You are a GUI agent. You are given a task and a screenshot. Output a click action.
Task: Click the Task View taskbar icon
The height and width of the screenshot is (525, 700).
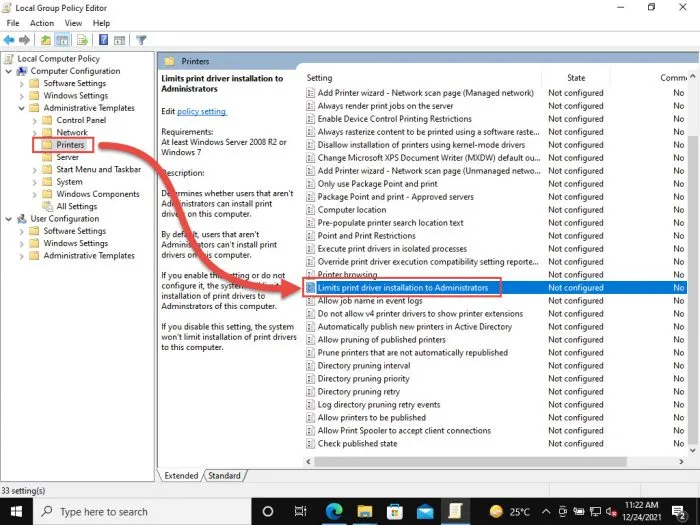300,512
